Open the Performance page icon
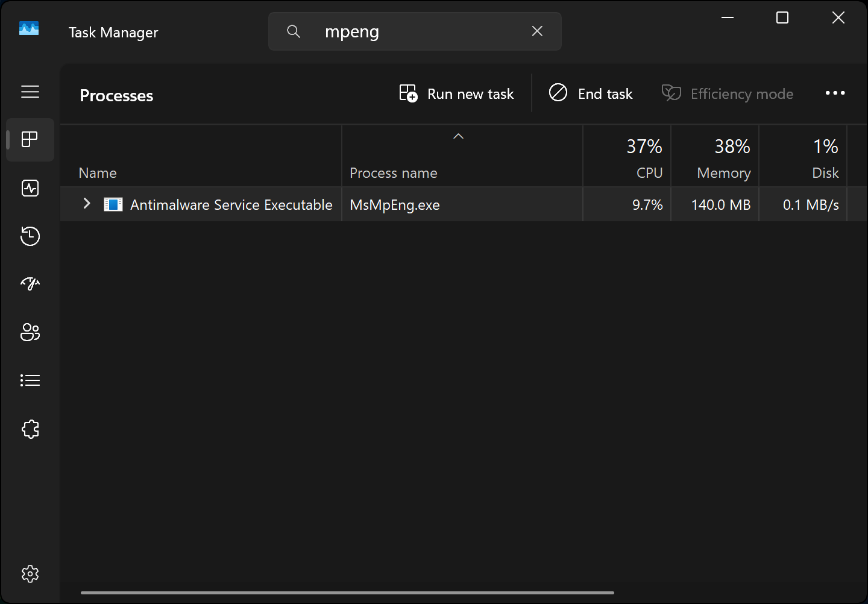The width and height of the screenshot is (868, 604). 30,188
